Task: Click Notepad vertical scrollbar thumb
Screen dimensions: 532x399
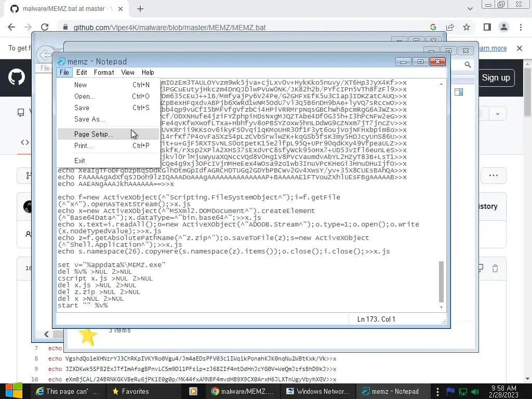Action: 441,282
